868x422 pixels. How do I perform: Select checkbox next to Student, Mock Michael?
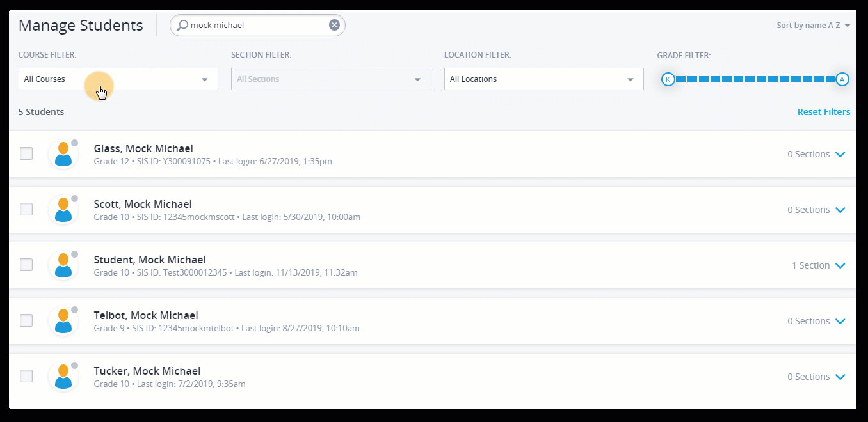[26, 265]
